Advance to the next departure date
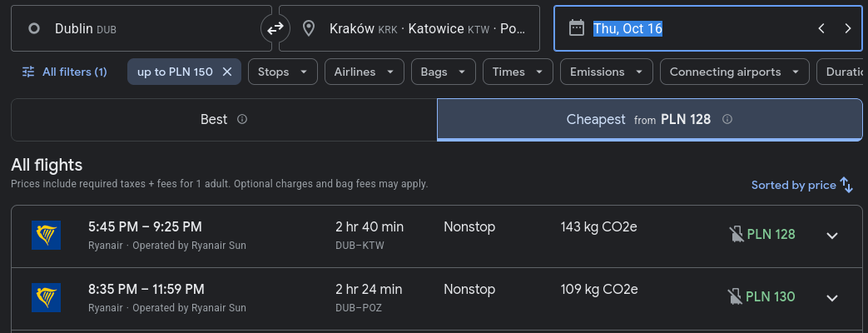This screenshot has height=333, width=868. [847, 28]
